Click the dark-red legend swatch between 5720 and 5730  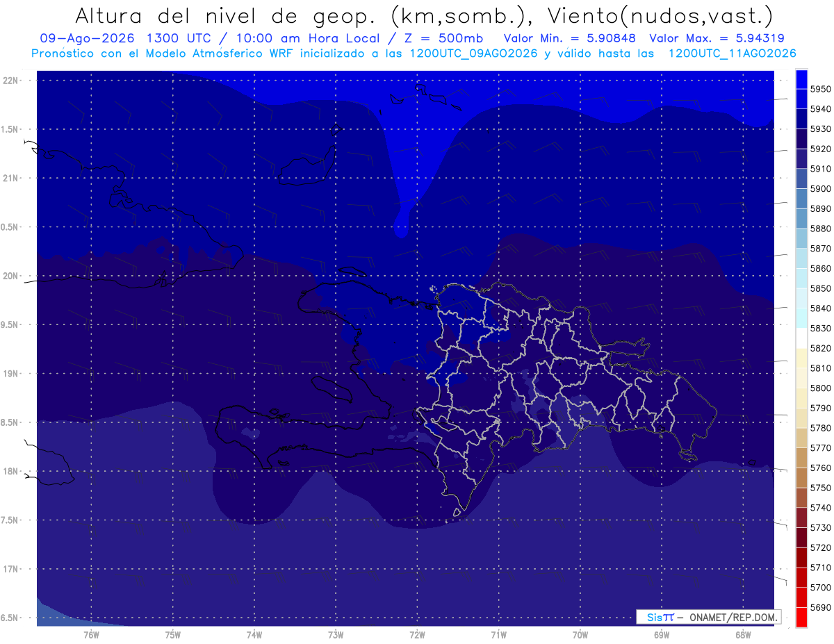tap(801, 537)
